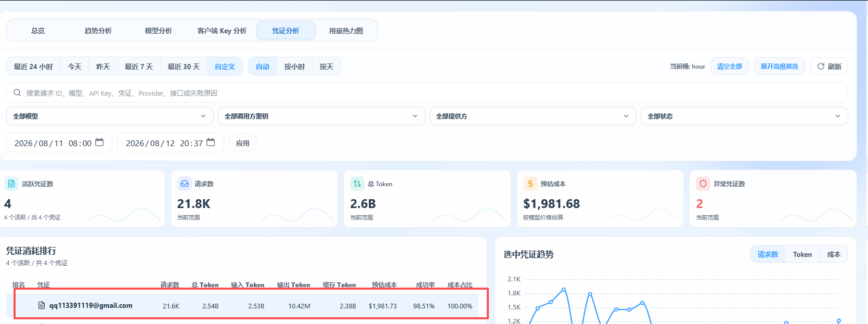Show 成本 in trend chart
The image size is (868, 324).
(x=834, y=254)
